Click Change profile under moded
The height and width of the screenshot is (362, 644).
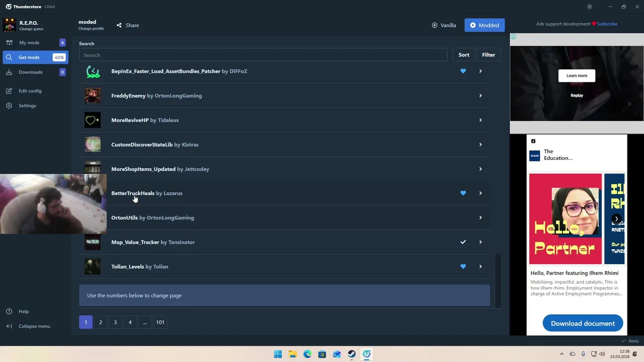point(91,29)
